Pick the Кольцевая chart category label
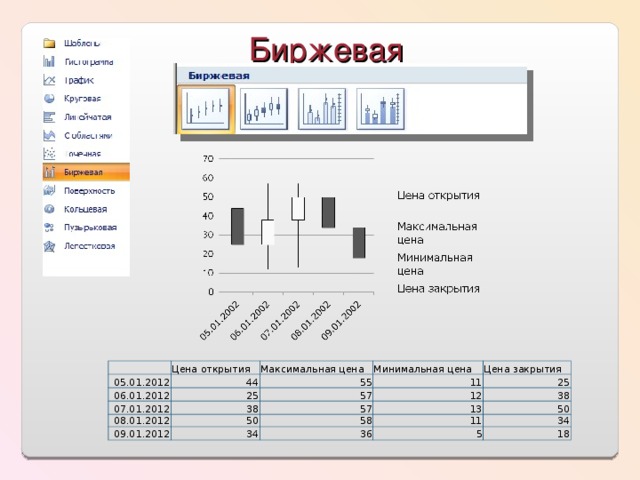The height and width of the screenshot is (480, 640). (86, 209)
